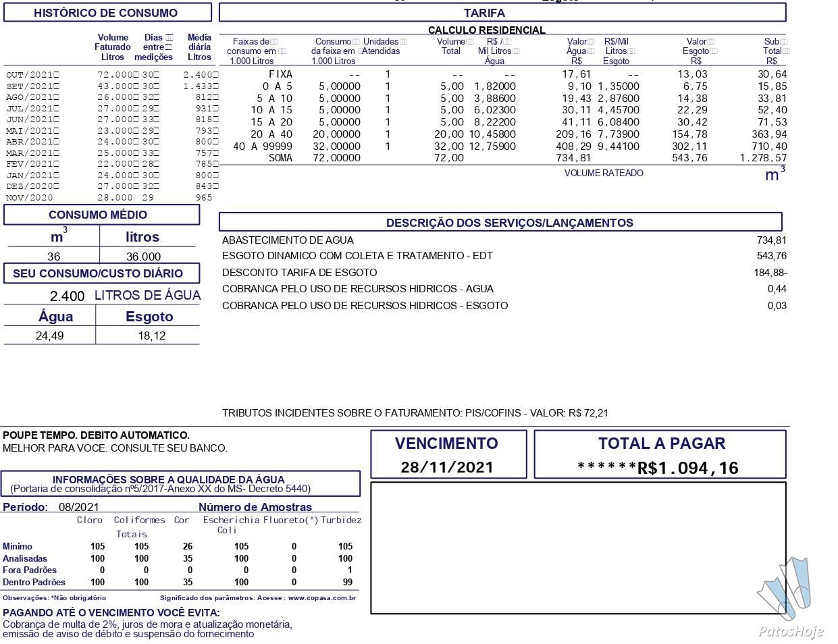838x644 pixels.
Task: Select the Informações sobre a Qualidade da Água box
Action: [180, 484]
